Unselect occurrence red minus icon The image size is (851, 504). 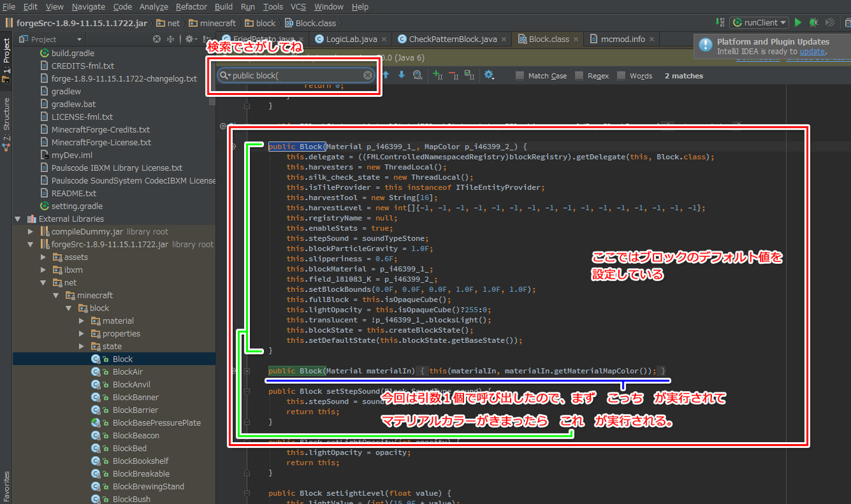click(x=453, y=75)
